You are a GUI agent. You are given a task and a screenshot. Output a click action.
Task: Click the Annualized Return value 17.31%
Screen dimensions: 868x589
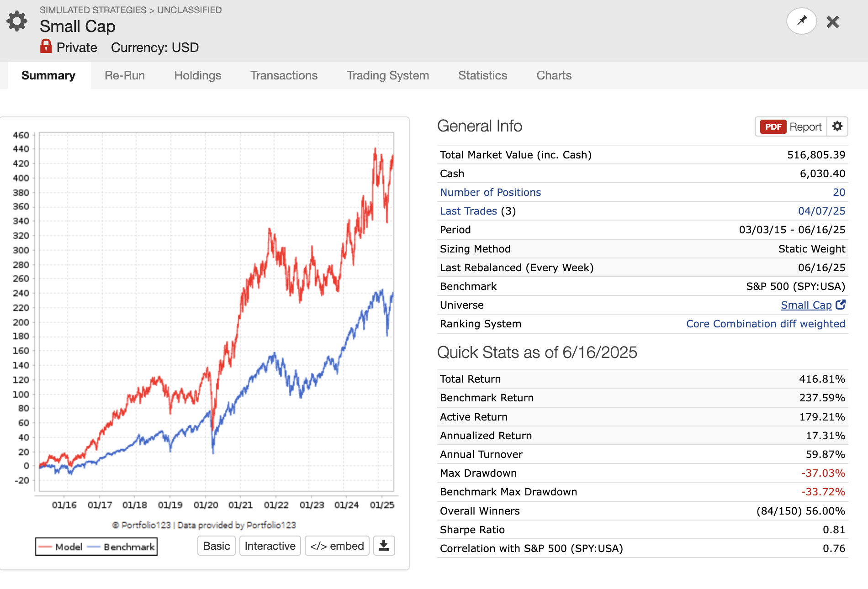pyautogui.click(x=825, y=436)
